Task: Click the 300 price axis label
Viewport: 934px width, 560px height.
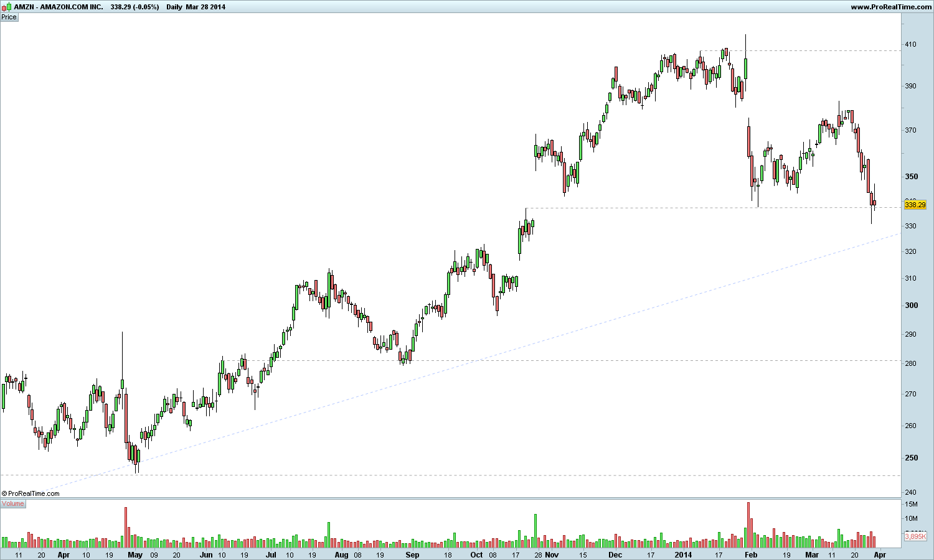Action: point(910,306)
